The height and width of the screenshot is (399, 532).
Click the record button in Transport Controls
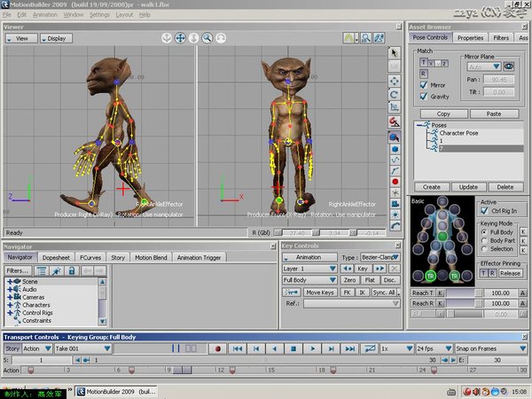(217, 348)
